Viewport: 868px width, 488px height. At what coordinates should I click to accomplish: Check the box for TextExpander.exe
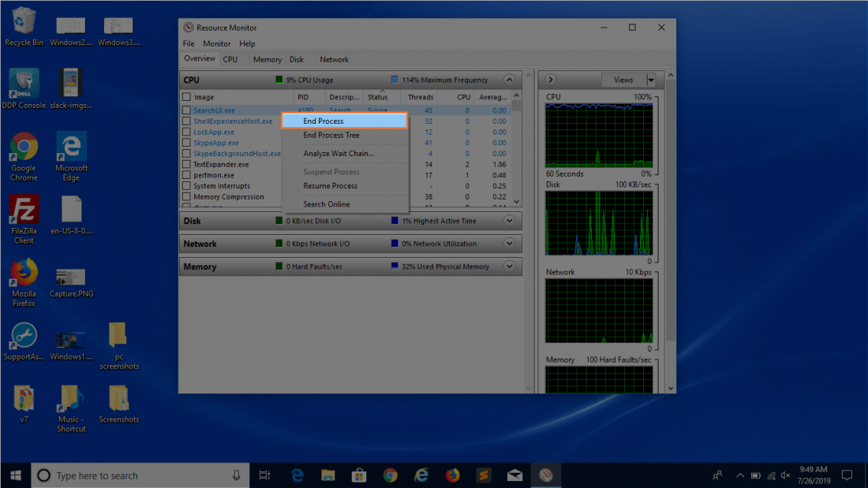point(187,165)
